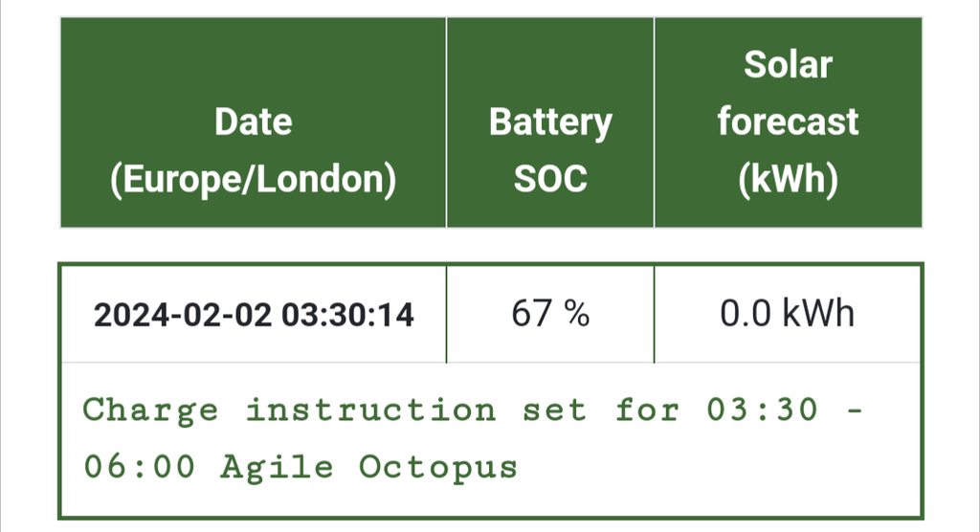Click the SOC text in header
The height and width of the screenshot is (532, 980).
[550, 180]
